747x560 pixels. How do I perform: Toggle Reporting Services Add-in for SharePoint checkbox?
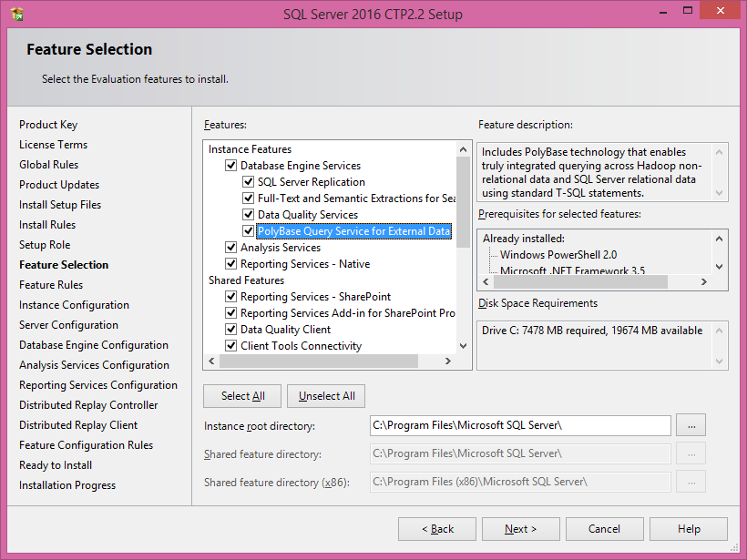pos(231,313)
